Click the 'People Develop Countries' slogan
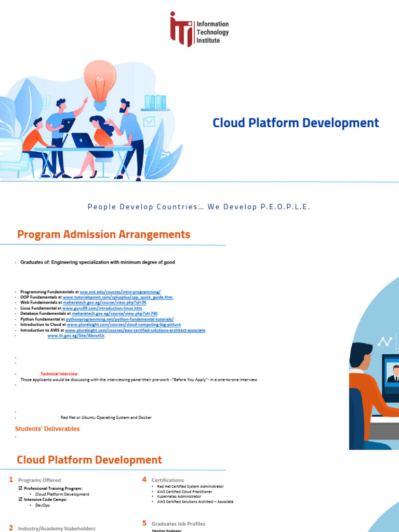 199,207
